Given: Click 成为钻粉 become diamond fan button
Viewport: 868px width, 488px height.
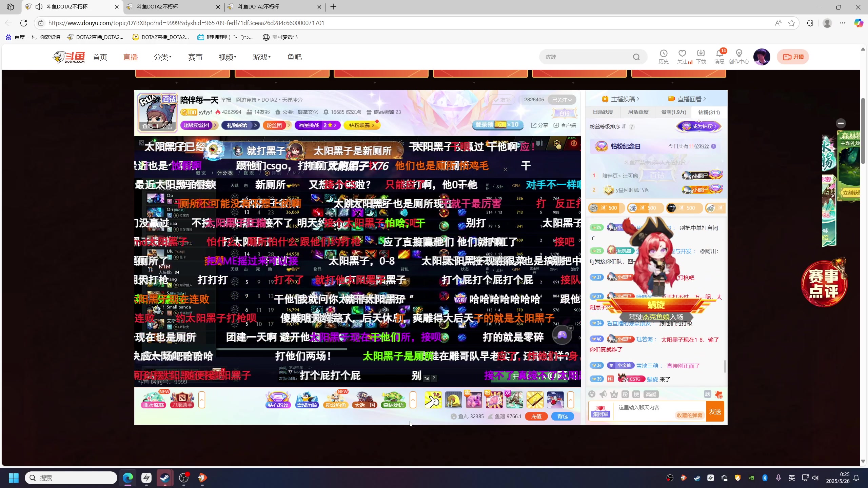Looking at the screenshot, I should pos(699,126).
